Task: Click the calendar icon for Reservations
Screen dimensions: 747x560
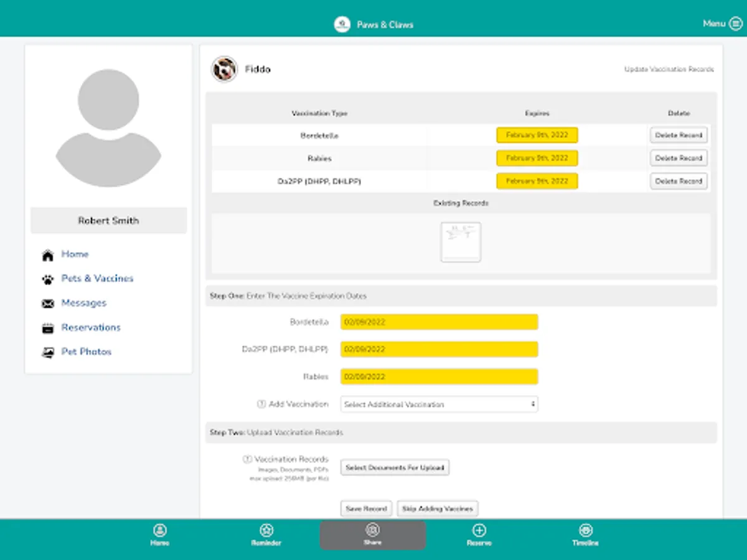Action: 48,329
